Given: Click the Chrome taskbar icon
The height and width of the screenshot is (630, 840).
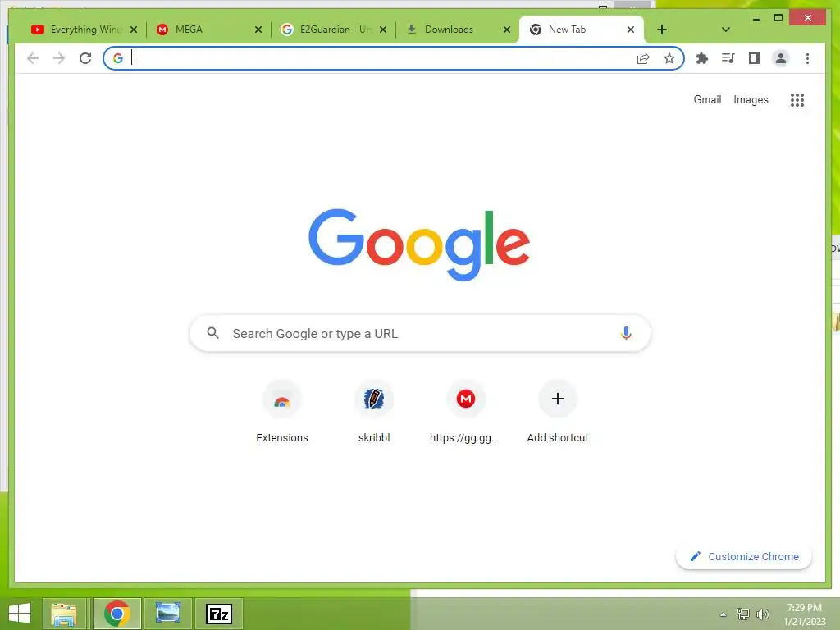Looking at the screenshot, I should (x=116, y=614).
